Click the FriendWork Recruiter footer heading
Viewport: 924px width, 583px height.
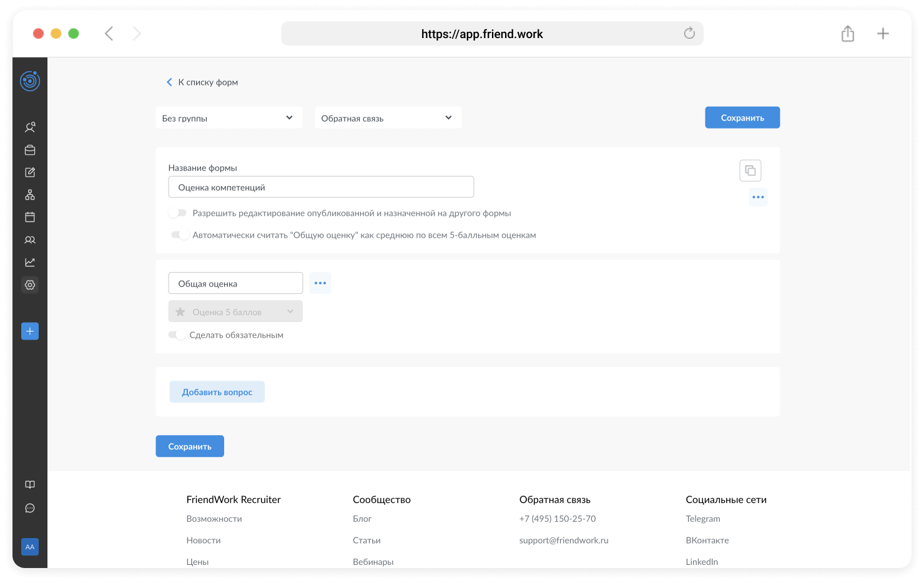(233, 499)
